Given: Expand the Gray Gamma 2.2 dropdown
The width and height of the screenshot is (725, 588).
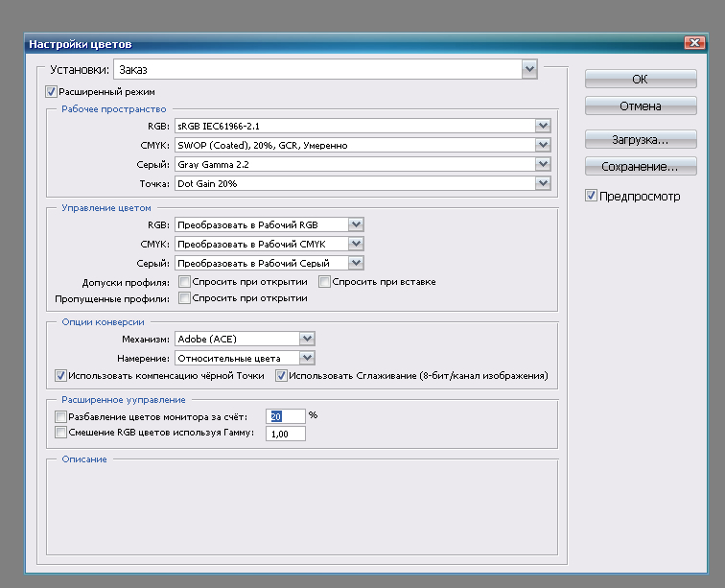Looking at the screenshot, I should (543, 164).
